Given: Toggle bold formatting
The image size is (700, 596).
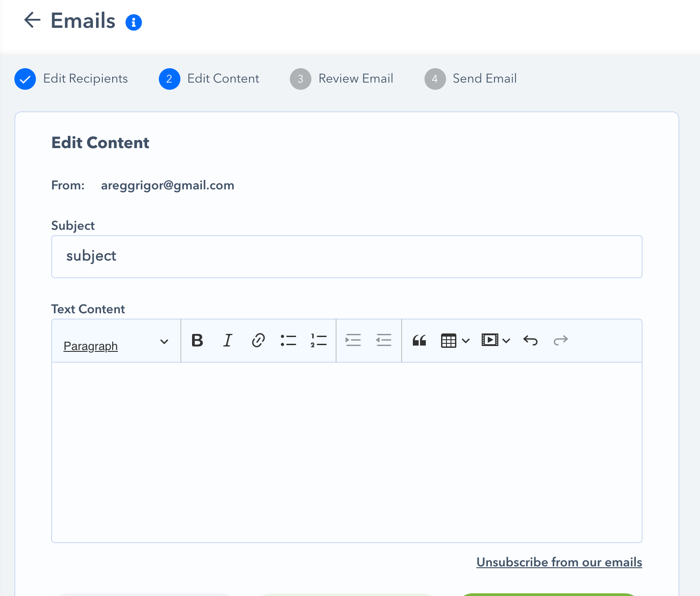Looking at the screenshot, I should [x=197, y=341].
